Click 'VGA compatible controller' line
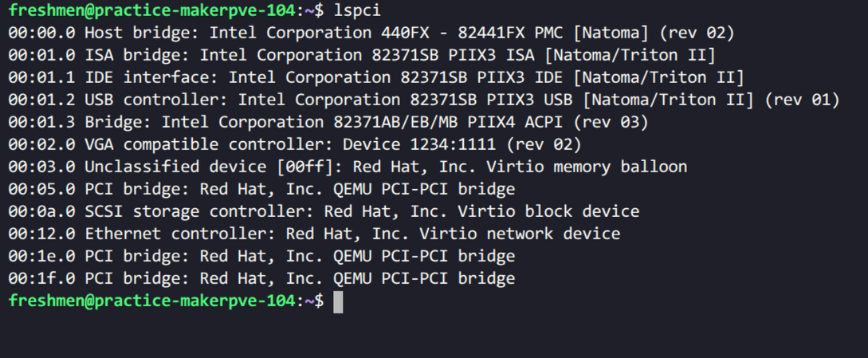868x358 pixels. pos(295,144)
